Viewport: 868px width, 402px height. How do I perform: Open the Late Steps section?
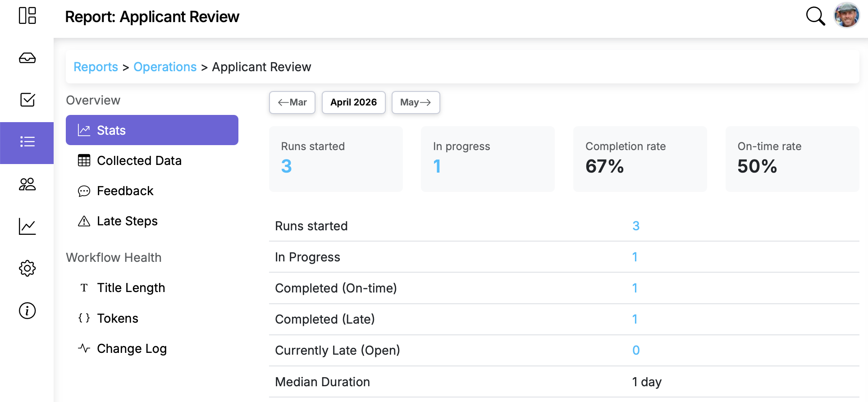pyautogui.click(x=127, y=221)
